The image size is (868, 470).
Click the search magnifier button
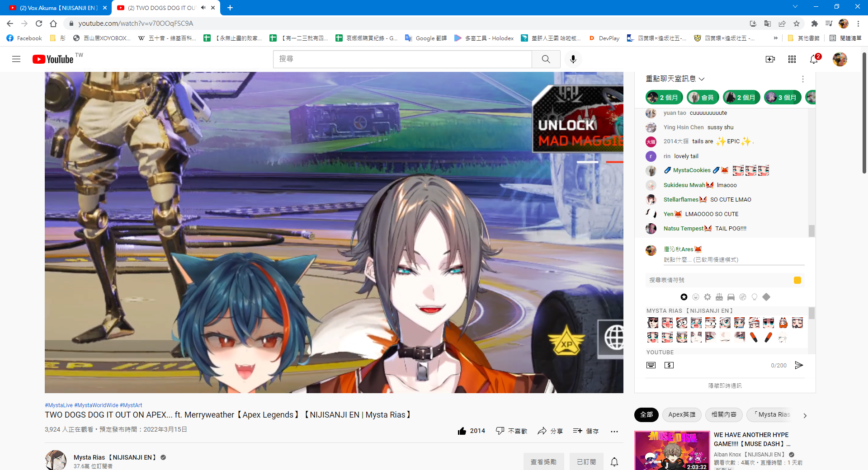[546, 59]
